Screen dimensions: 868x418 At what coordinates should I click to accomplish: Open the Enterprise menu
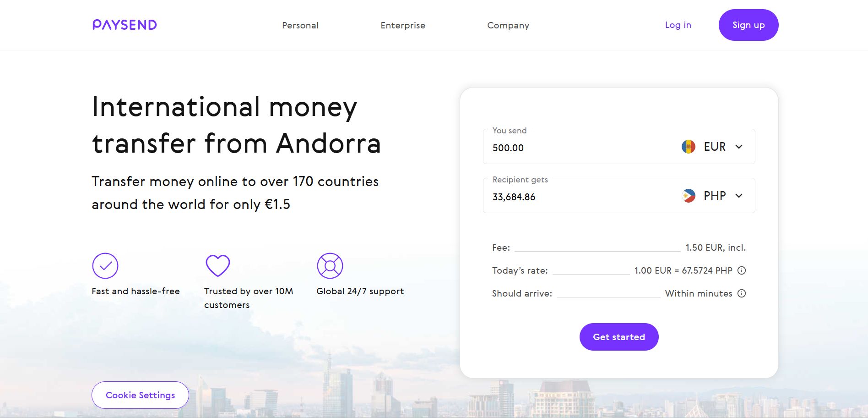(403, 25)
